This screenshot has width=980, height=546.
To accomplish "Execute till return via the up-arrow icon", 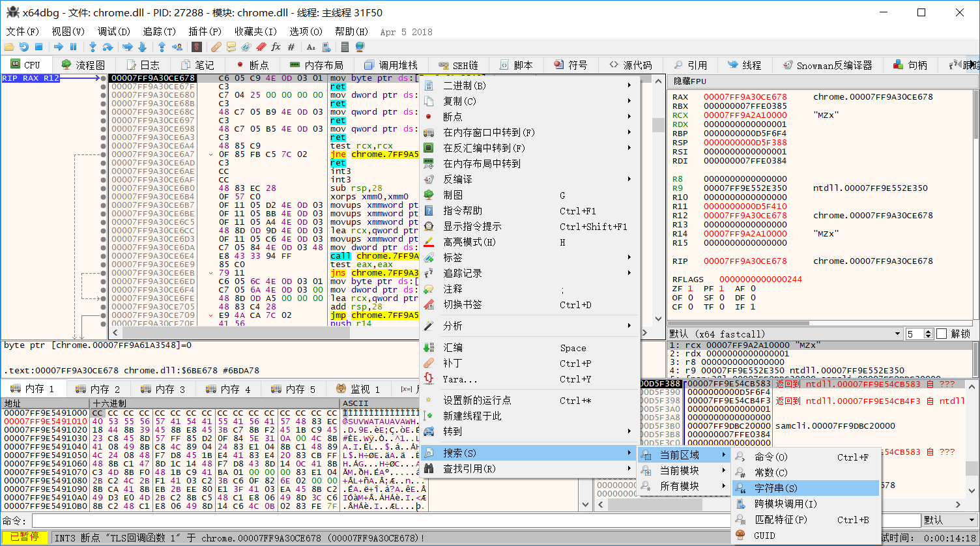I will (x=162, y=47).
